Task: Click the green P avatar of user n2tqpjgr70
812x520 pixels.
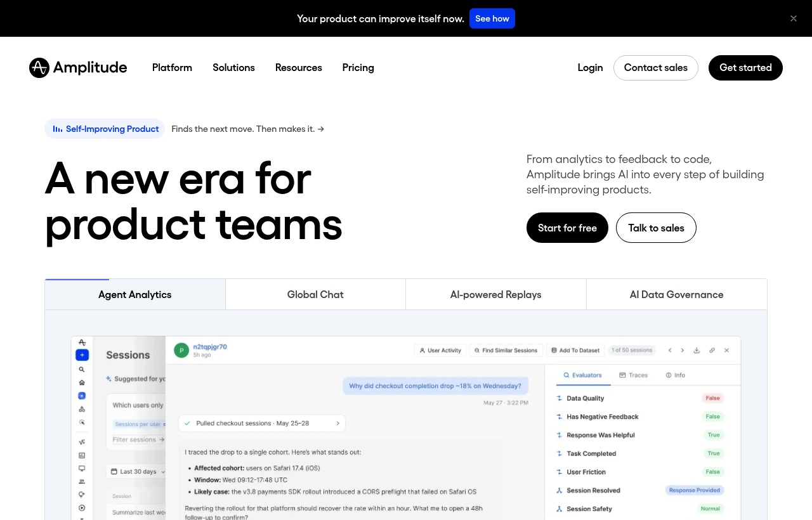Action: click(181, 350)
